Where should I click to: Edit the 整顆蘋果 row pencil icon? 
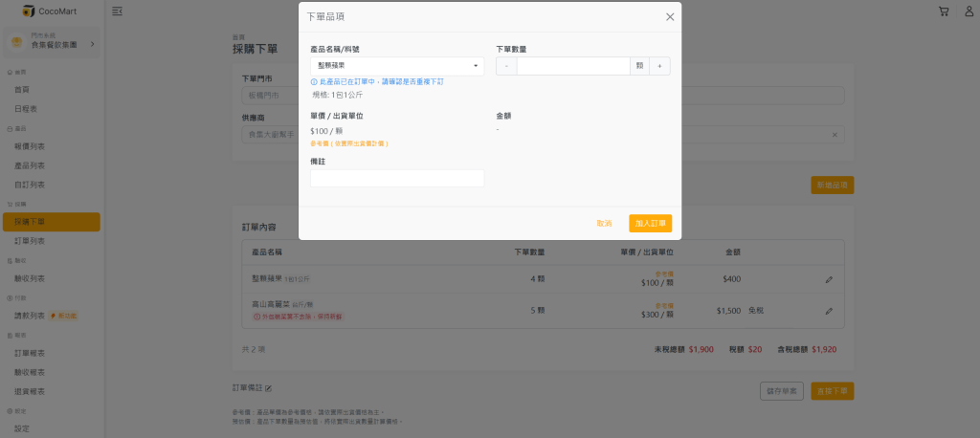pos(829,280)
